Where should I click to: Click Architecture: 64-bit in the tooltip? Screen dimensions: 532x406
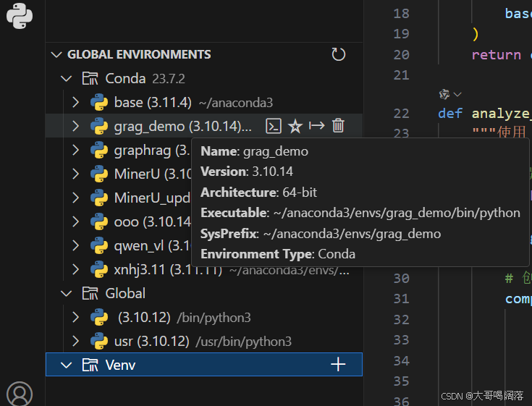pyautogui.click(x=258, y=193)
